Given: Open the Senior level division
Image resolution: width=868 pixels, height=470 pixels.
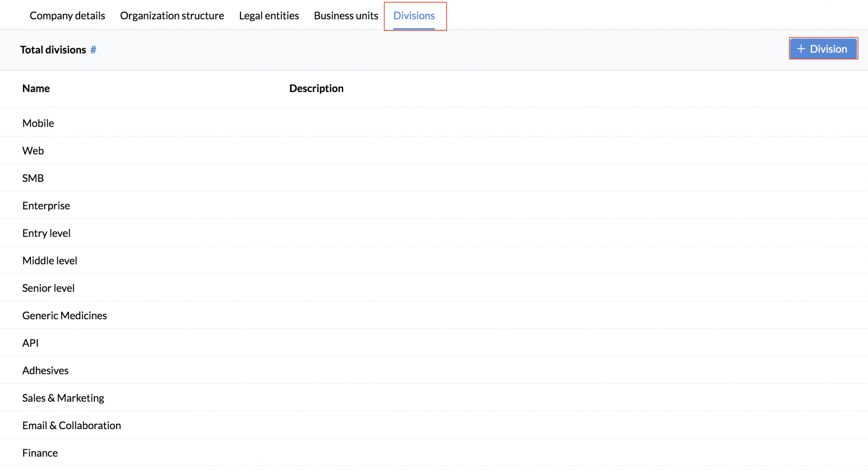Looking at the screenshot, I should [x=434, y=288].
